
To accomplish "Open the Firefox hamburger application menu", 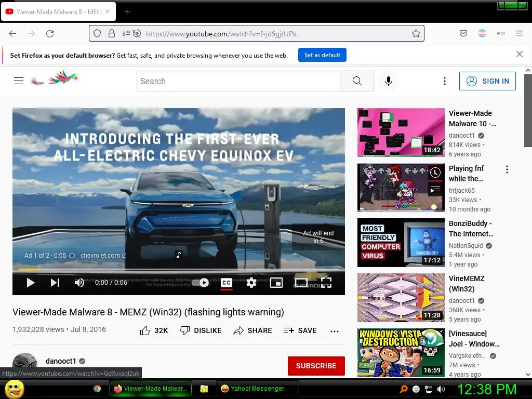I will [x=519, y=33].
